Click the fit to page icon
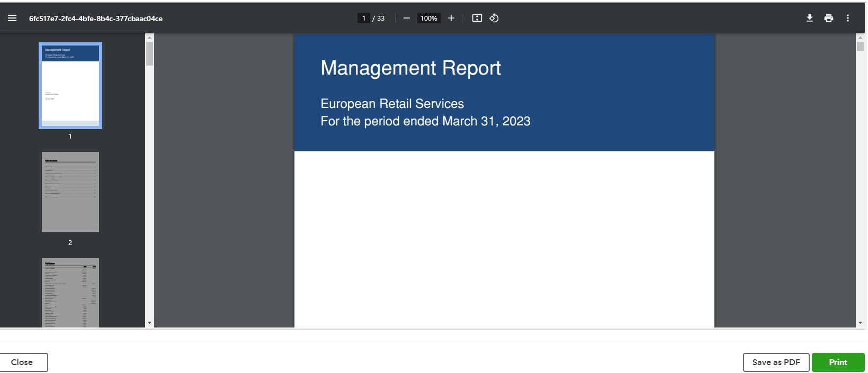This screenshot has height=373, width=868. coord(477,18)
